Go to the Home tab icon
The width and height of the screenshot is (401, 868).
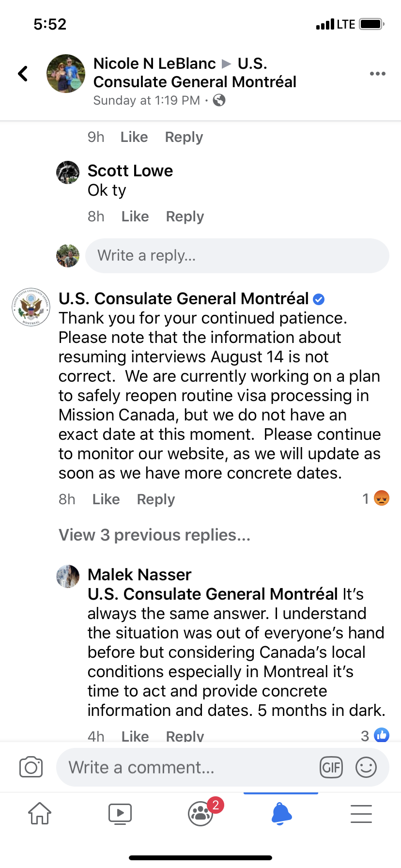(x=40, y=813)
